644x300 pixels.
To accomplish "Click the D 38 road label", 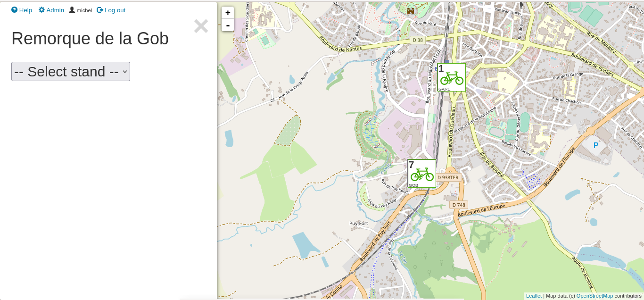I will [x=418, y=40].
